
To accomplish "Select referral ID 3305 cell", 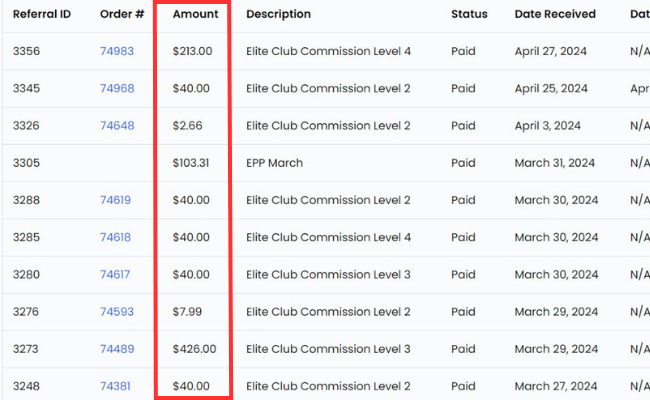I will (27, 163).
